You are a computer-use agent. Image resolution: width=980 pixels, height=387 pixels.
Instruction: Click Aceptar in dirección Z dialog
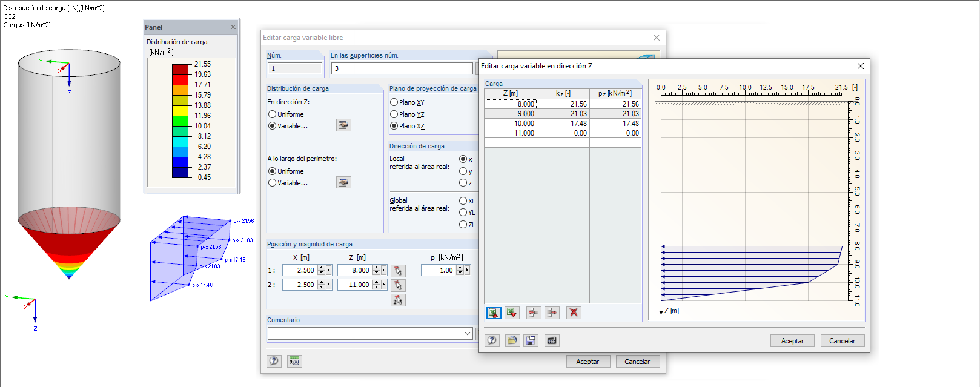coord(792,341)
